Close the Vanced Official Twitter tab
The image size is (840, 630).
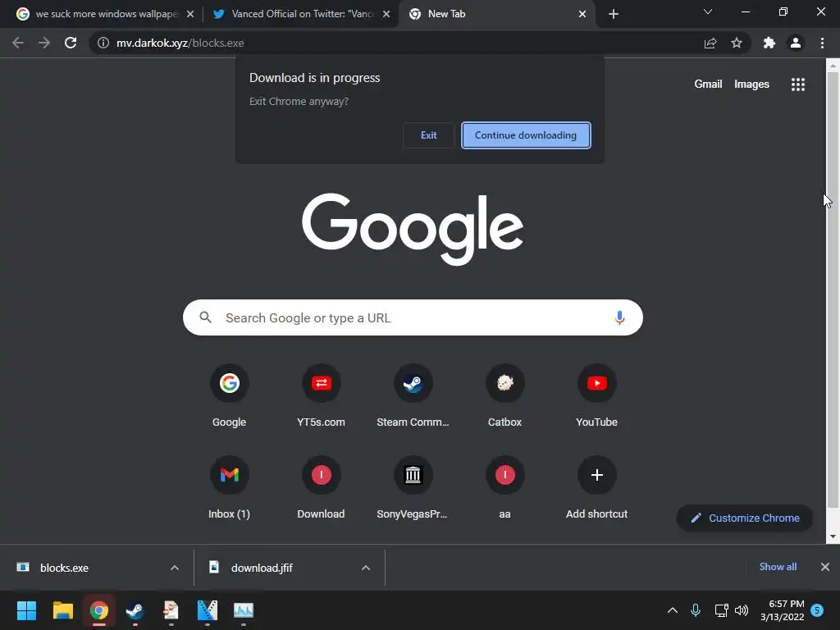[386, 14]
